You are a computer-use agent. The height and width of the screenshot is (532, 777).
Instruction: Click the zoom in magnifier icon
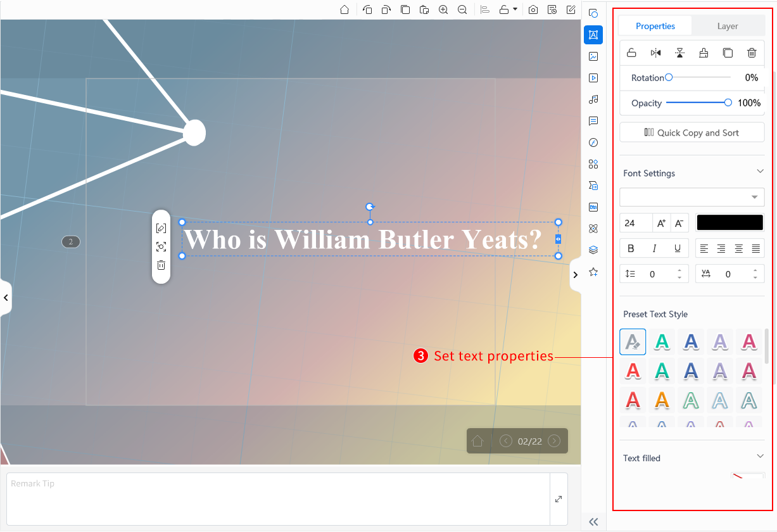443,9
